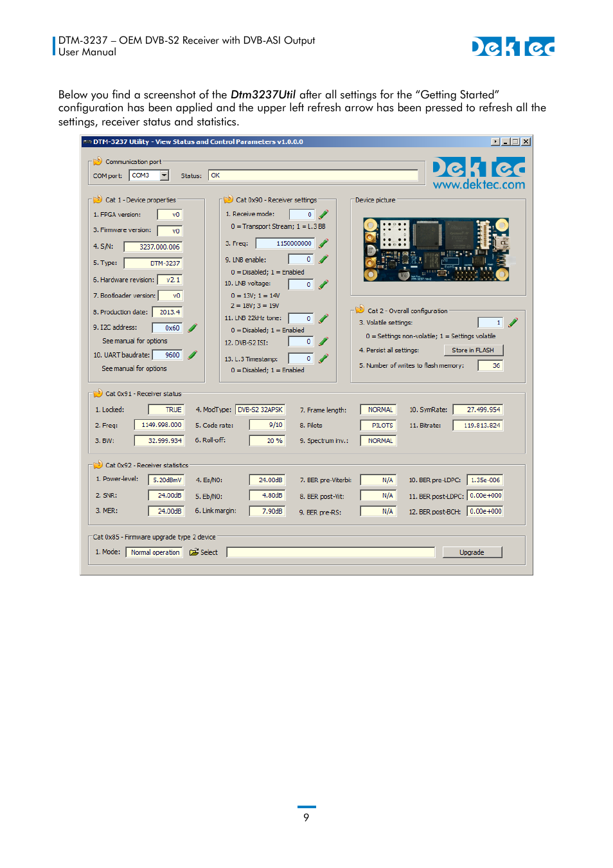This screenshot has height=868, width=613.
Task: Click the I2C address field showing 0x60
Action: pos(168,328)
